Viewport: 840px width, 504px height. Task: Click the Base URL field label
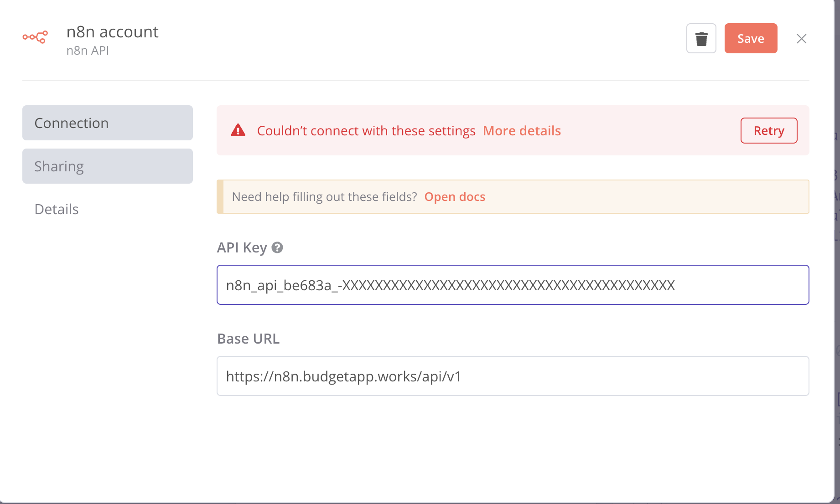point(248,339)
